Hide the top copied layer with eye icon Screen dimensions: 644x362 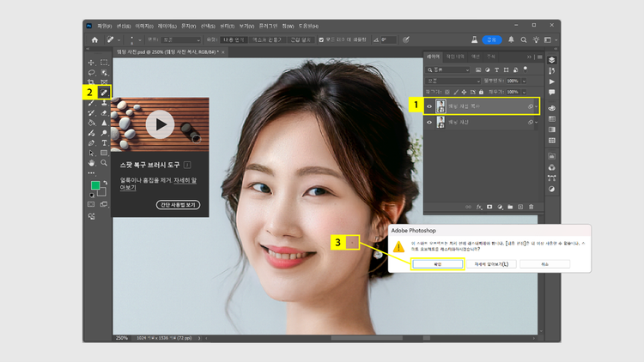[429, 106]
